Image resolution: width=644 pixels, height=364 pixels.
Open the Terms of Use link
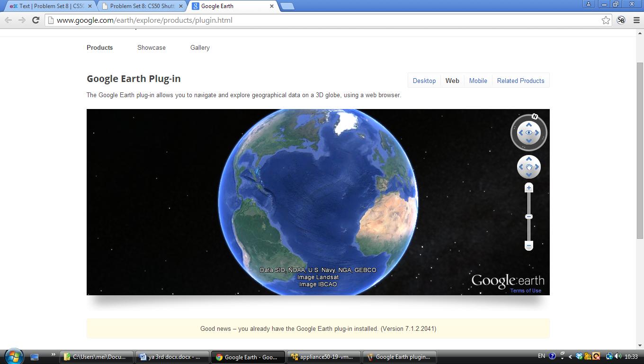(x=526, y=291)
